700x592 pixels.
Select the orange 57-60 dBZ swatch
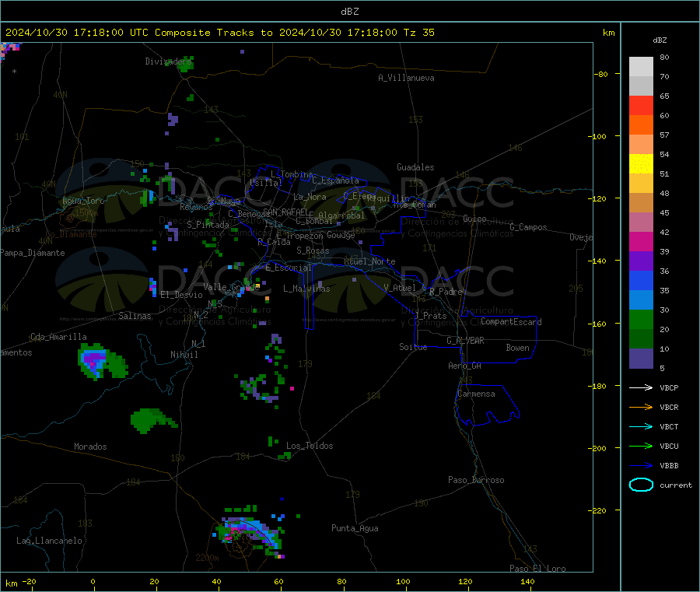pos(641,125)
